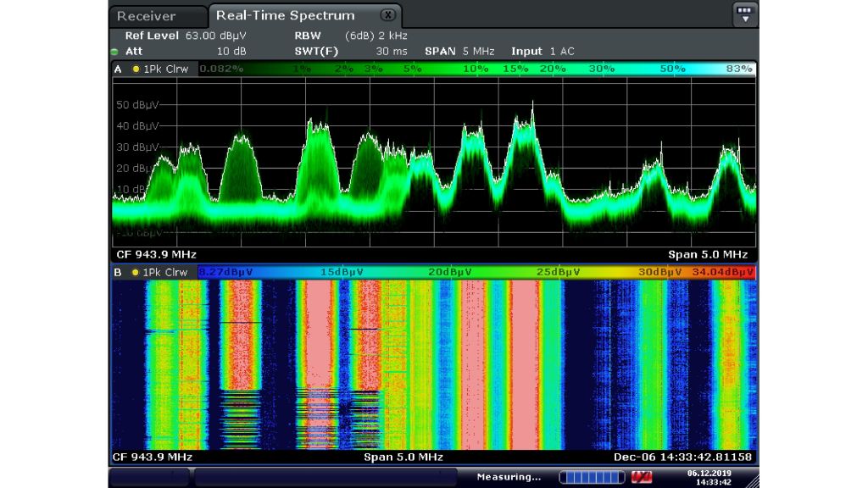Click the measuring progress bar
The height and width of the screenshot is (488, 868).
click(x=591, y=477)
